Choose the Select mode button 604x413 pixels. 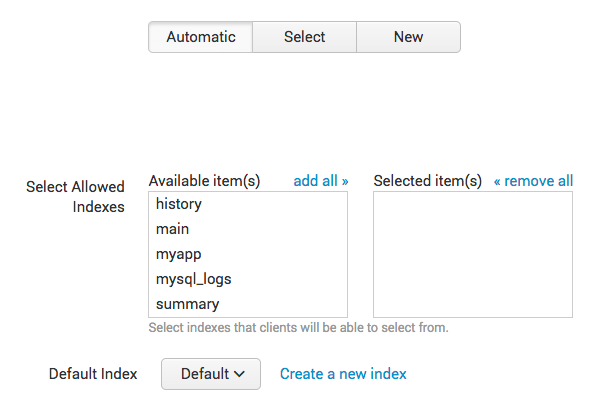[x=304, y=37]
